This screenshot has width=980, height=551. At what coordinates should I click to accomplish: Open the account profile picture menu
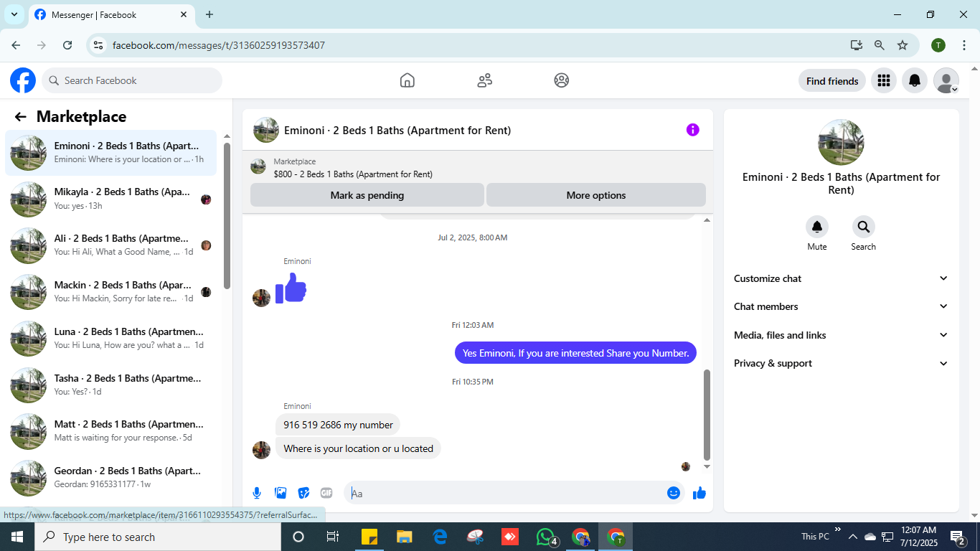click(946, 80)
